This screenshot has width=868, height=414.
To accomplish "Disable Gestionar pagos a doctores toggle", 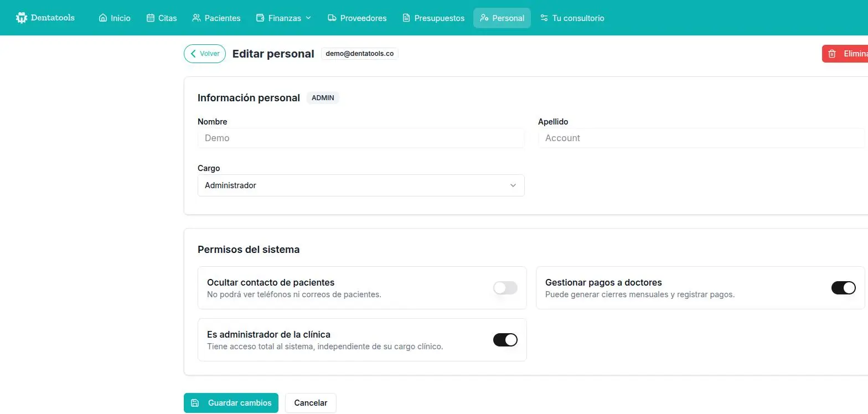I will pyautogui.click(x=844, y=288).
